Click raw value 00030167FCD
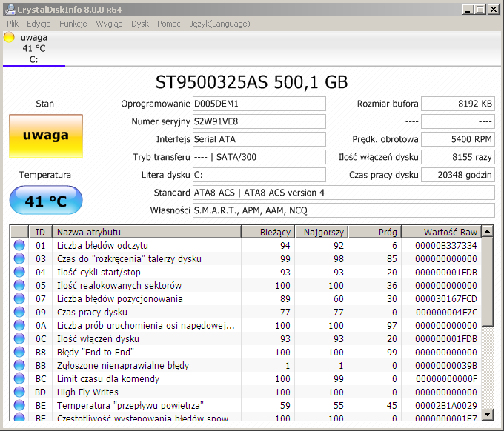The width and height of the screenshot is (504, 431). coord(446,298)
